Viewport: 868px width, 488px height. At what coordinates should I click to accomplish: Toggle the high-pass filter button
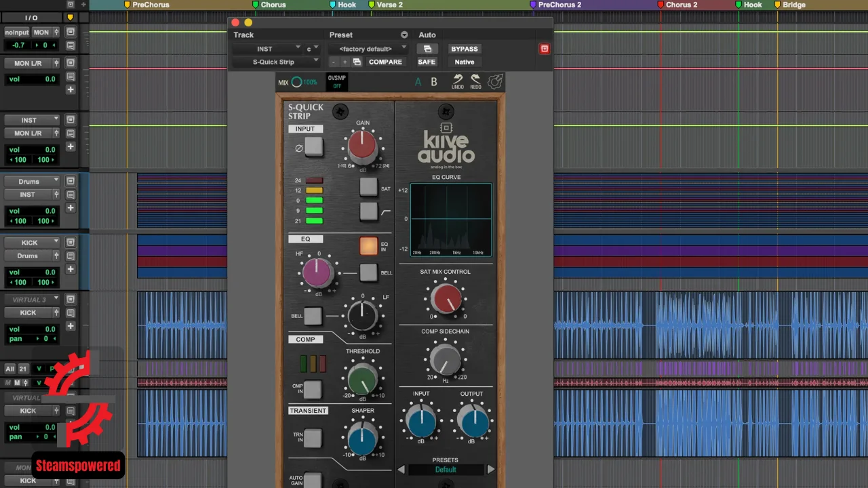(368, 211)
